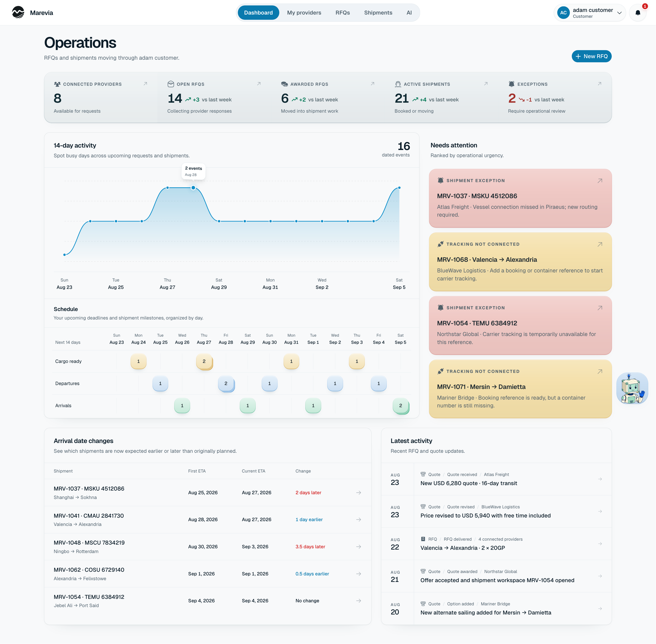Screen dimensions: 656x644
Task: Go to the RFQs tab
Action: pyautogui.click(x=343, y=13)
